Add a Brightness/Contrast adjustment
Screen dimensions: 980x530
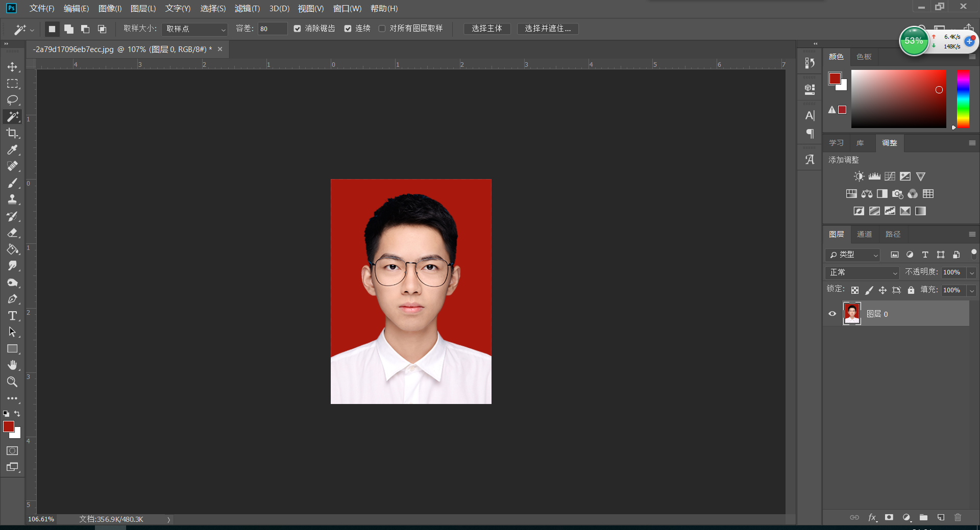coord(859,176)
